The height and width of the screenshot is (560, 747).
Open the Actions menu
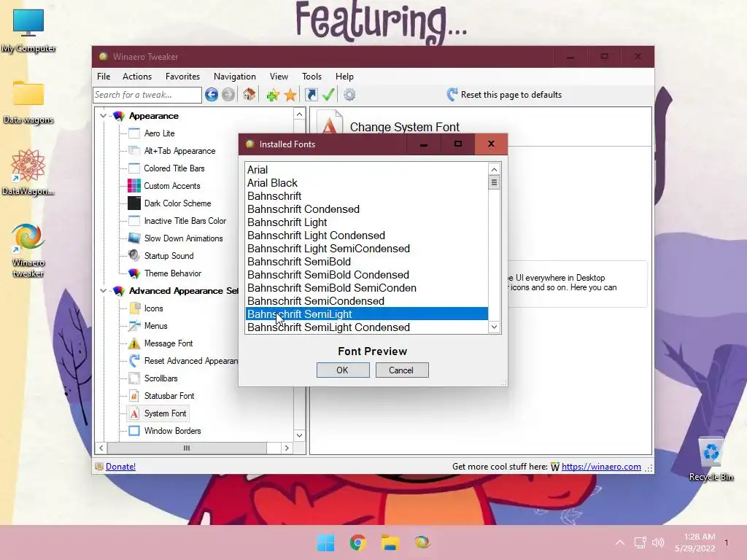[136, 76]
